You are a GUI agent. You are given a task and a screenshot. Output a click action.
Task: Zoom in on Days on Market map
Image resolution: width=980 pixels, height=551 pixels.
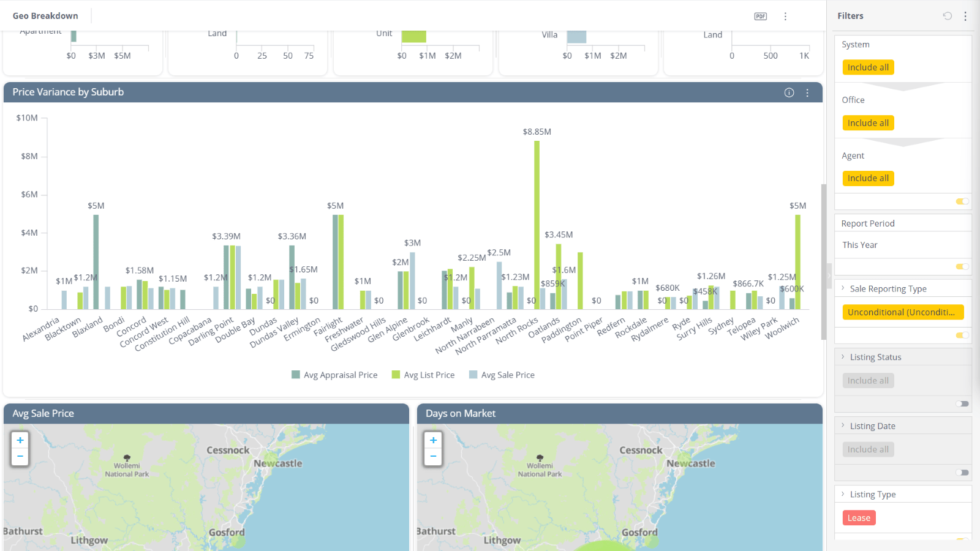[x=433, y=440]
